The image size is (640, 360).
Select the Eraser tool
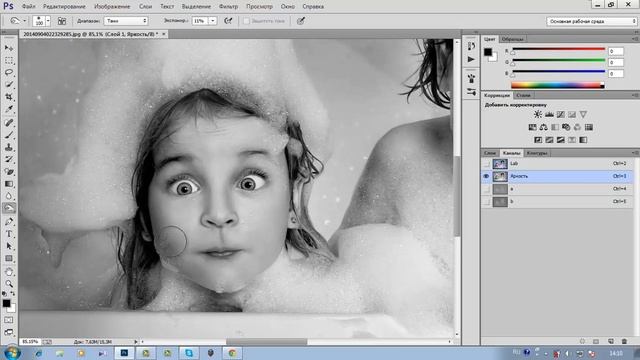point(9,171)
